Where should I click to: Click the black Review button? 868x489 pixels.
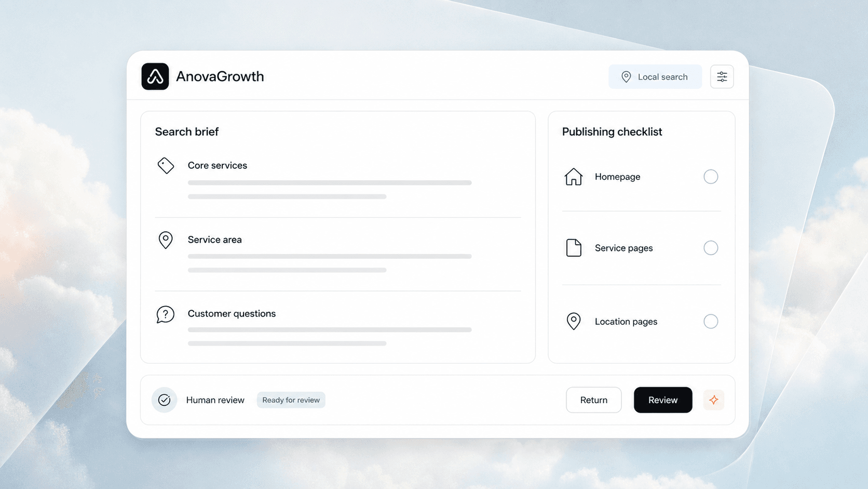click(663, 400)
